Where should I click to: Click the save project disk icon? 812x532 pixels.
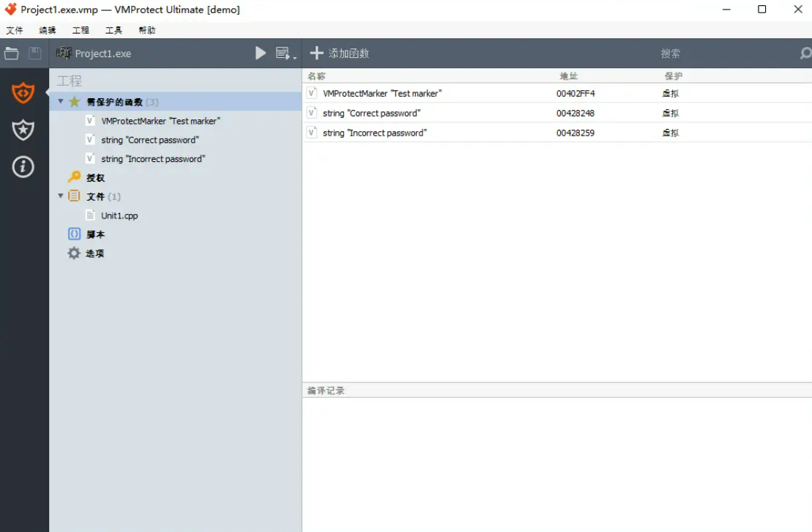click(x=34, y=53)
